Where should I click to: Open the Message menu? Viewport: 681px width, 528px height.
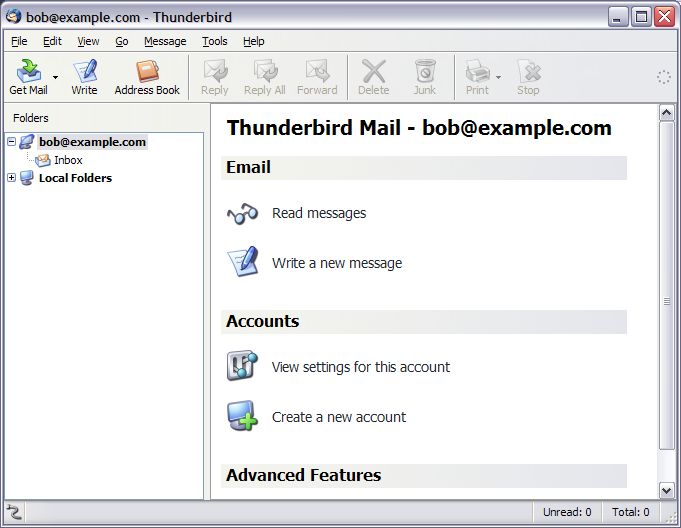[165, 41]
